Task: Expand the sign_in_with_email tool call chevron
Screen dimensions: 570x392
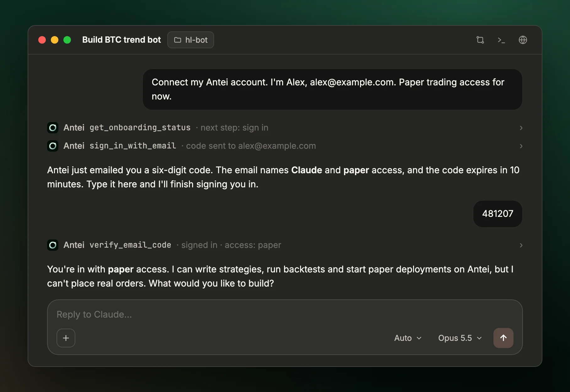Action: (521, 146)
